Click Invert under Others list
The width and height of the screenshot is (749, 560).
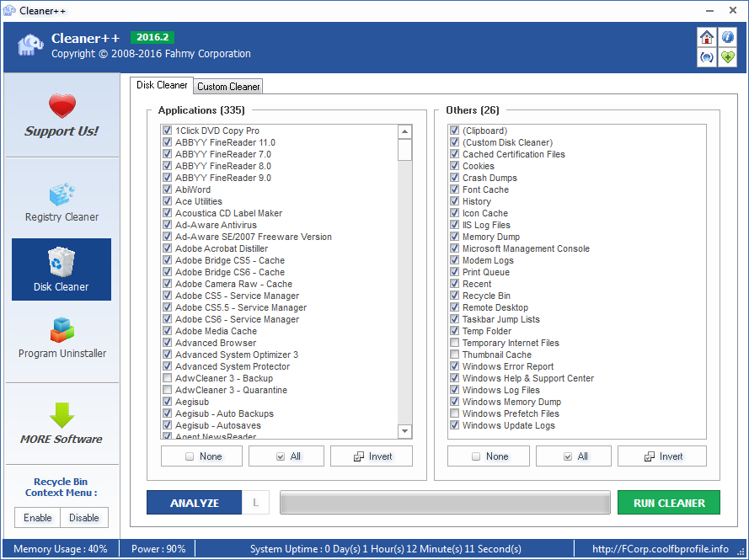click(x=662, y=456)
